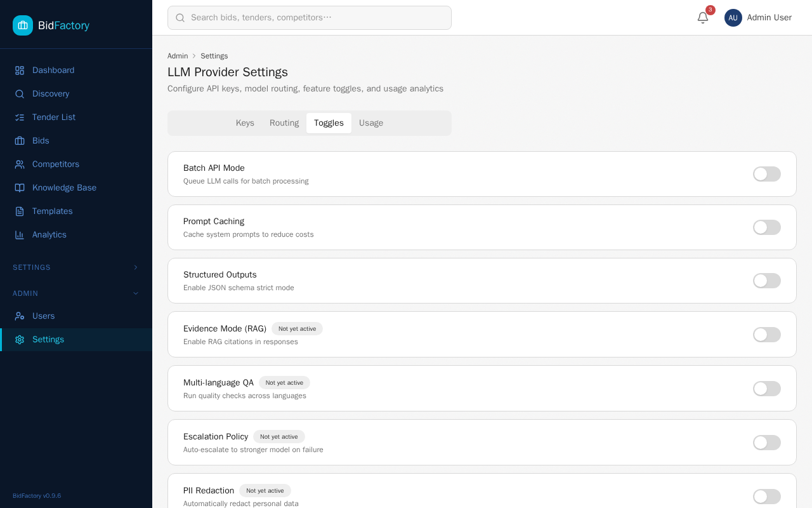Click the Admin User name

pos(769,18)
